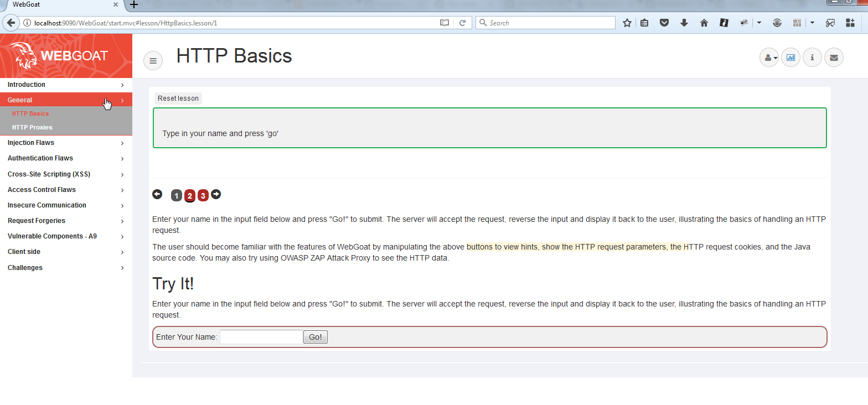Click Reset lesson button

pos(178,98)
